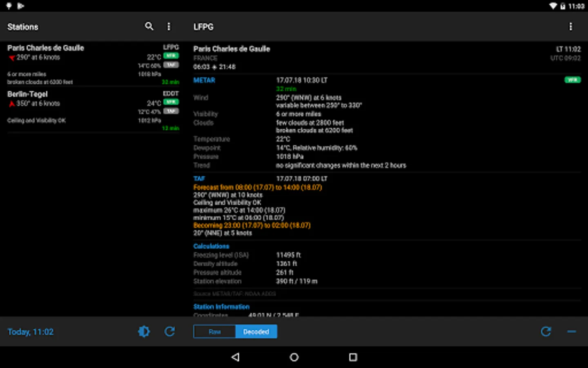Viewport: 588px width, 368px height.
Task: Tap the battery status bar icon
Action: [x=563, y=6]
